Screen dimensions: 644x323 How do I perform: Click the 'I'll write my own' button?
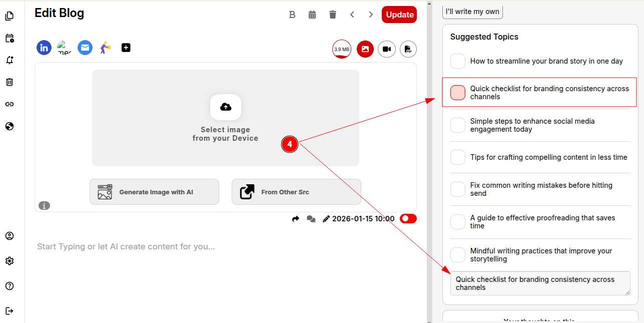(x=472, y=12)
